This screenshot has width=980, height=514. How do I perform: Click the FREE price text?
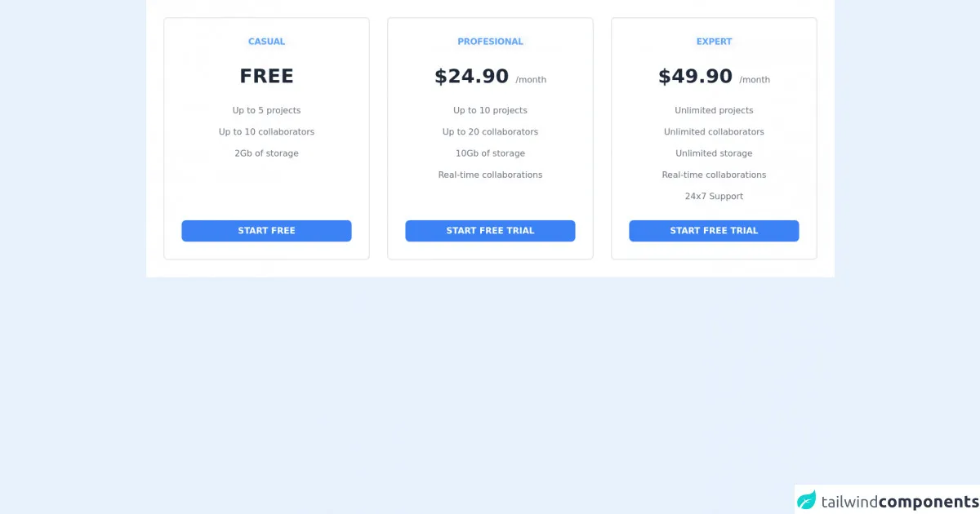point(266,77)
